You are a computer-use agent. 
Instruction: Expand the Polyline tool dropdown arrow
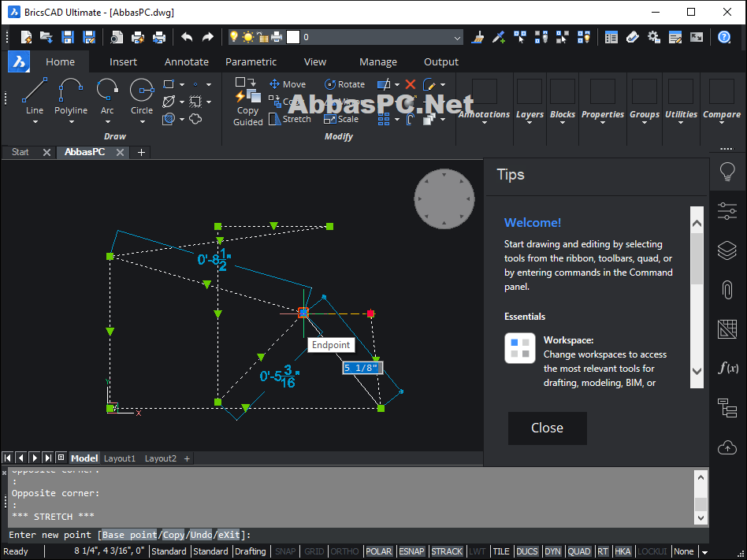coord(71,122)
